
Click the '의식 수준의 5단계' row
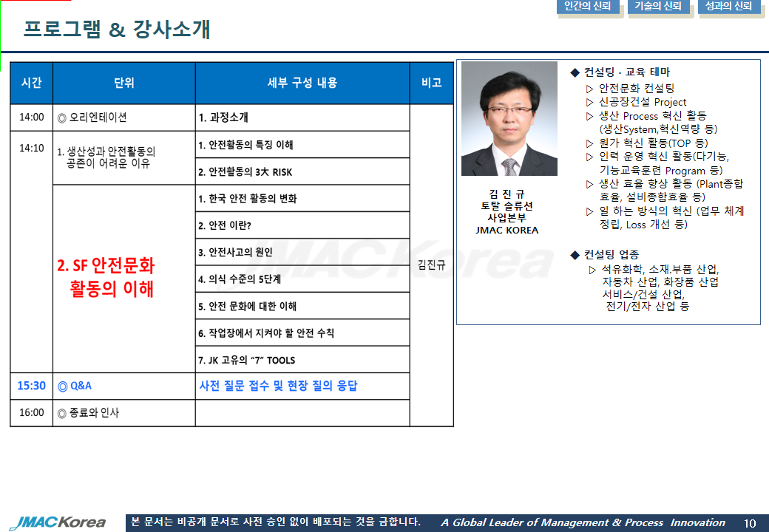(302, 279)
